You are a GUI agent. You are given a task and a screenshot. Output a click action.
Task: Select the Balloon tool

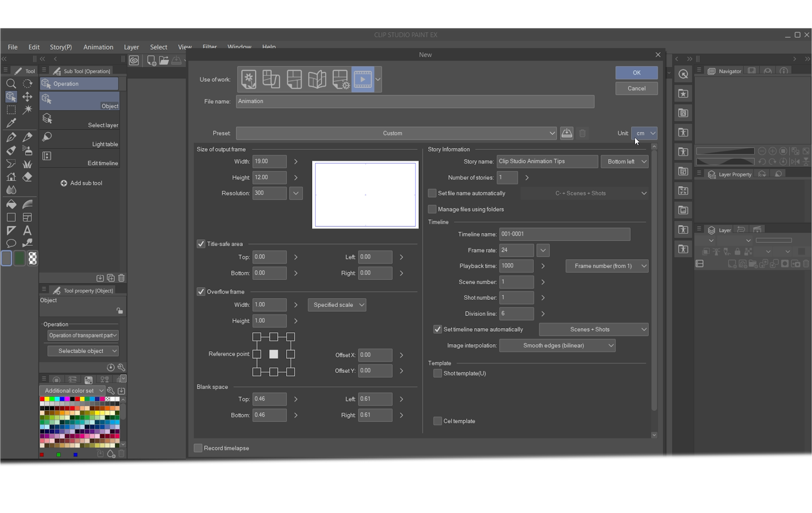(11, 244)
